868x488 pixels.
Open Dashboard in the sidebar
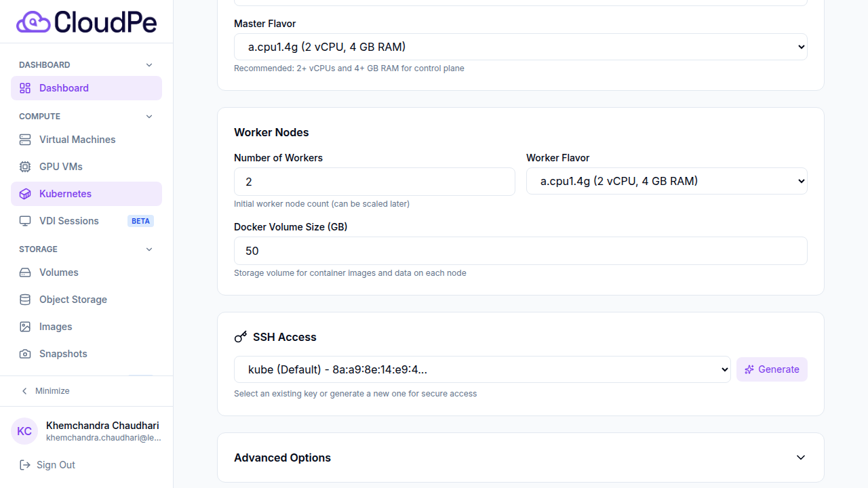[86, 88]
